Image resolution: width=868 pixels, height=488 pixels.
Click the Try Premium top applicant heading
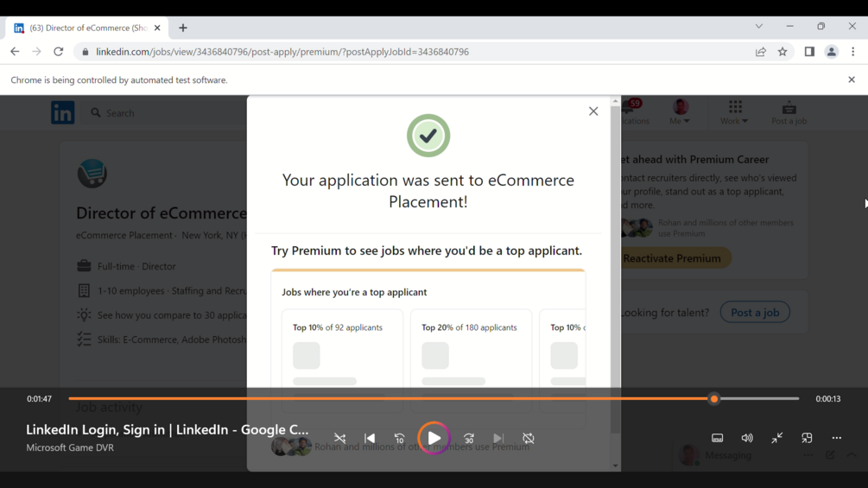(x=427, y=250)
